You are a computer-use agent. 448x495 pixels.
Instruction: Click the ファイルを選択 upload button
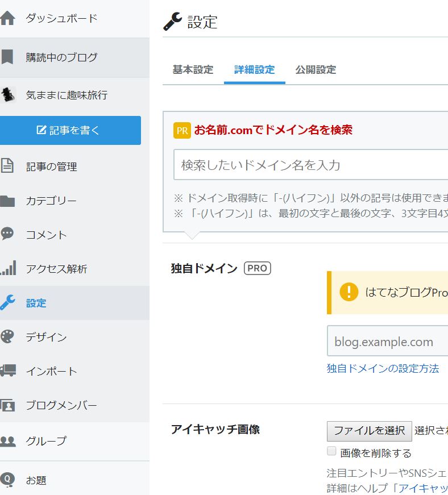pos(369,431)
